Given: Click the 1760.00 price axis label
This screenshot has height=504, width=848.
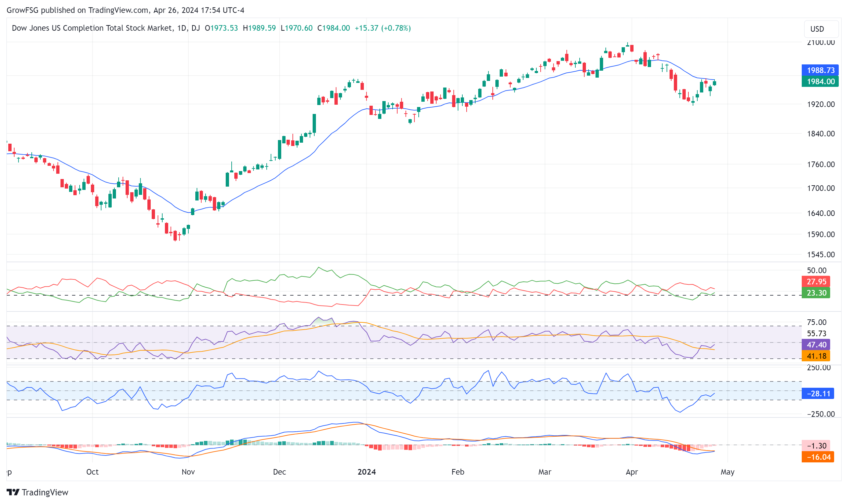Looking at the screenshot, I should tap(821, 164).
